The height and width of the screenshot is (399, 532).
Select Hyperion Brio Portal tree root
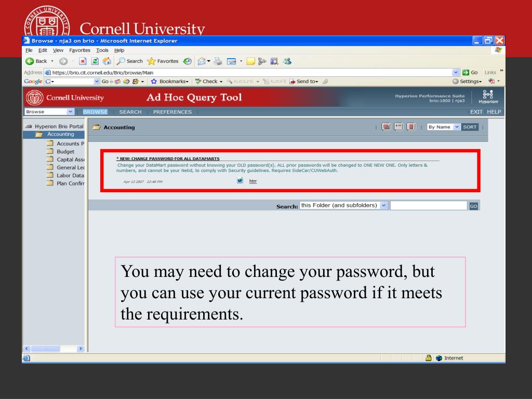tap(59, 126)
